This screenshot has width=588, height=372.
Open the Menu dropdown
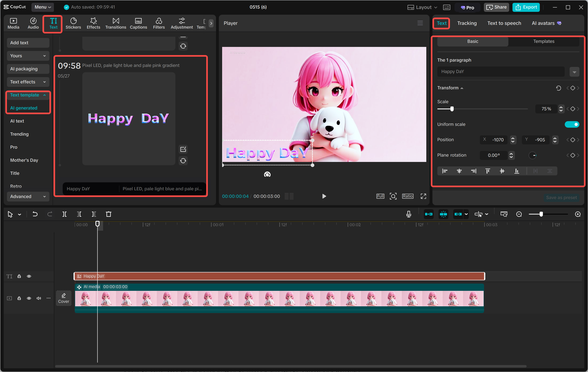click(x=42, y=7)
